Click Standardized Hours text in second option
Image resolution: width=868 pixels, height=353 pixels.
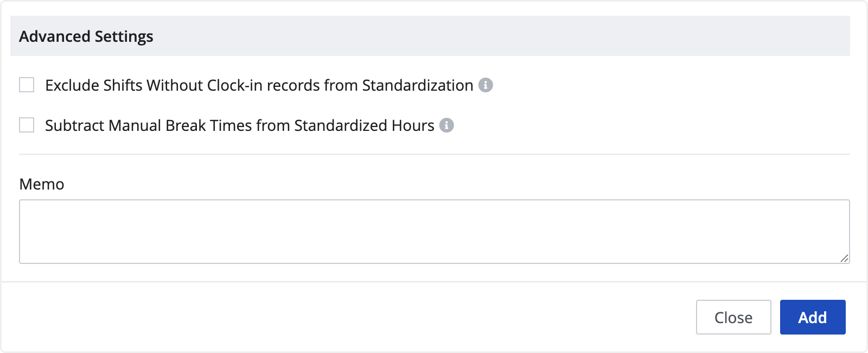coord(364,125)
